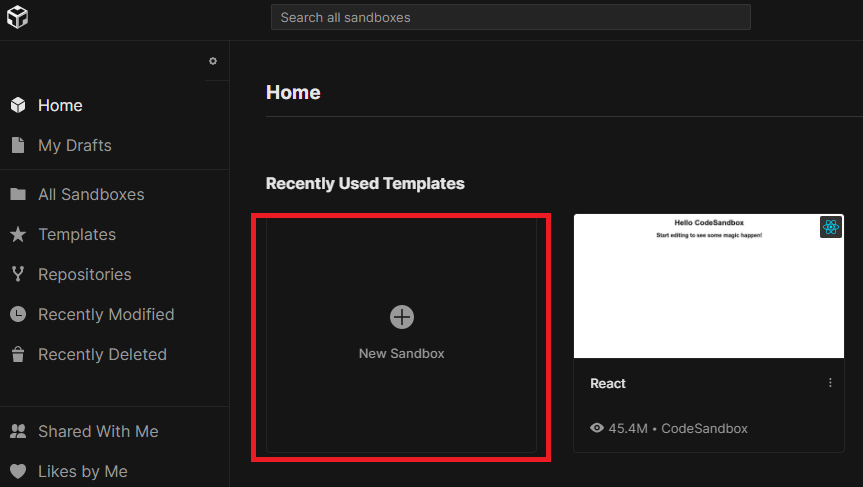Click the All Sandboxes folder icon
The image size is (863, 487).
[x=18, y=194]
